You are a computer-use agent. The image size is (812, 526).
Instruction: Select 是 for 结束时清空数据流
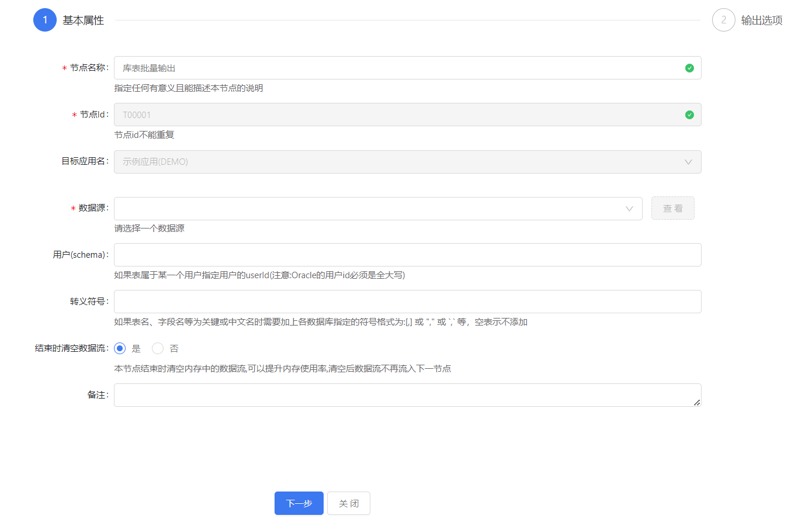click(x=120, y=348)
